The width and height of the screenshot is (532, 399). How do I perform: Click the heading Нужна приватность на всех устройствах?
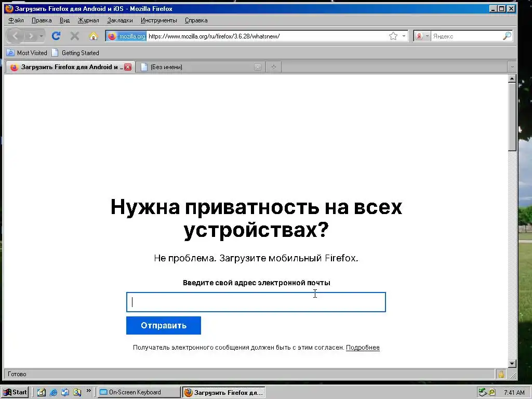click(x=256, y=218)
